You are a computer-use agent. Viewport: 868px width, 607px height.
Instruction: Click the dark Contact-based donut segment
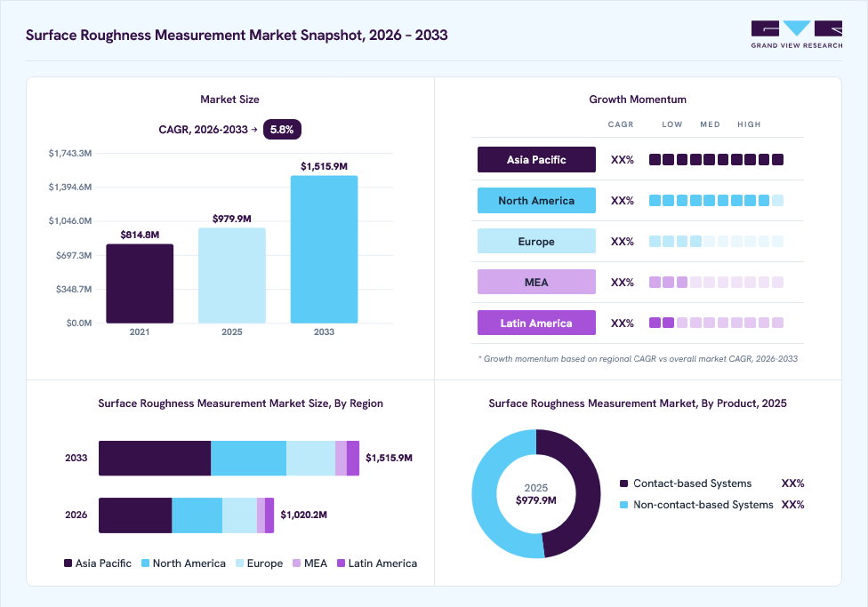(x=587, y=492)
